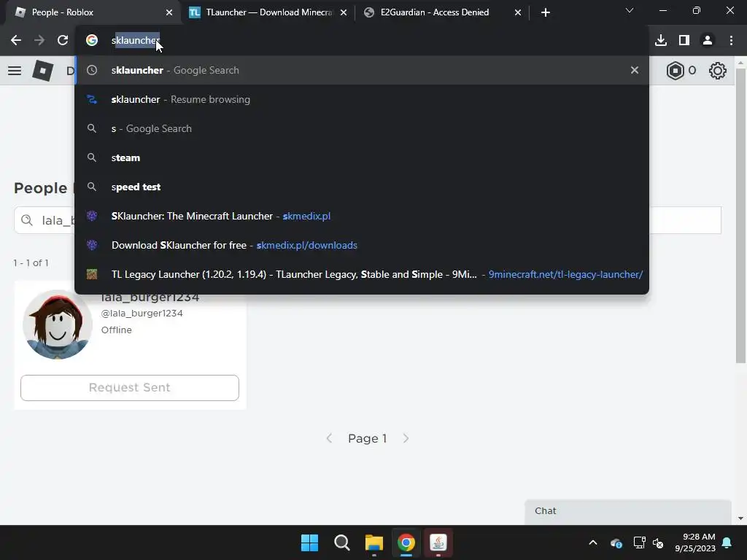Open the Roblox hamburger menu
Screen dimensions: 747x560
tap(15, 71)
